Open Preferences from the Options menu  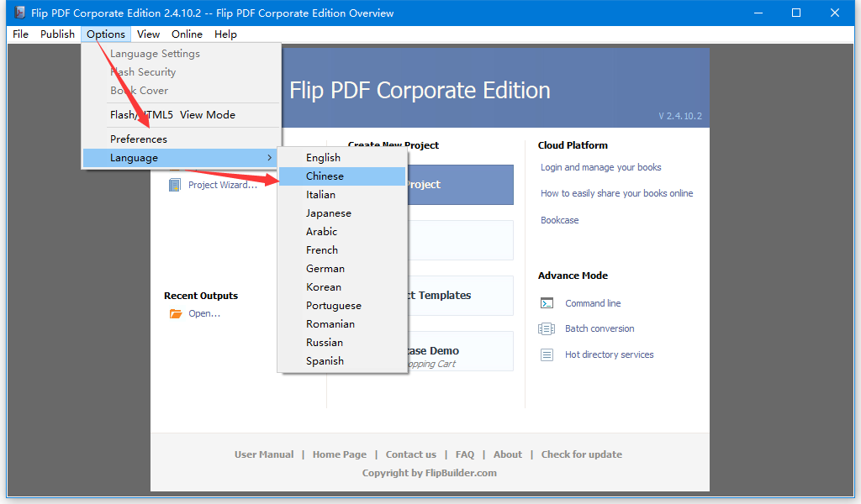point(139,139)
